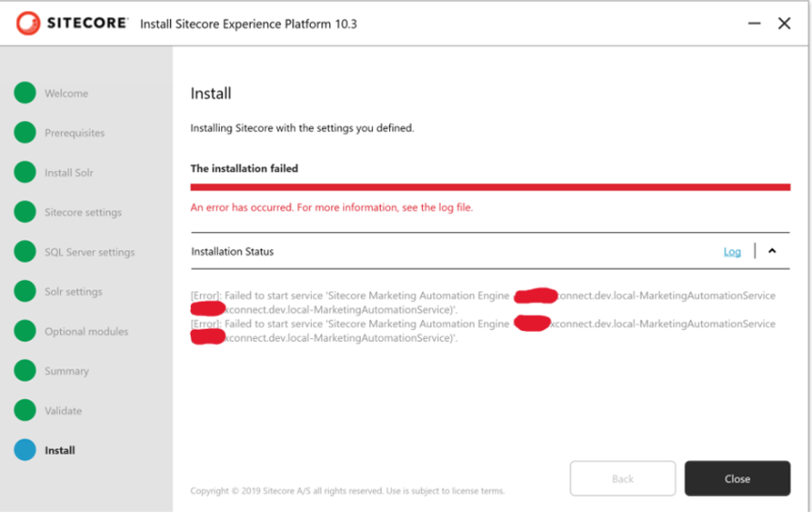
Task: Select the Prerequisites step label
Action: click(74, 133)
